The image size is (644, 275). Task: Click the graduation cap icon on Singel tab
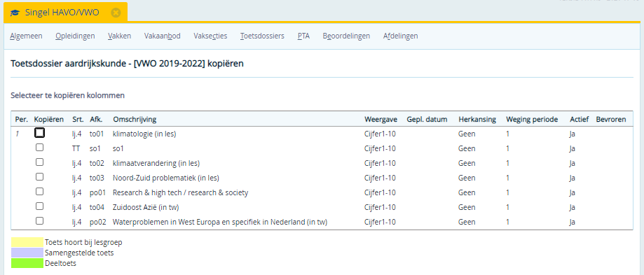pos(15,13)
